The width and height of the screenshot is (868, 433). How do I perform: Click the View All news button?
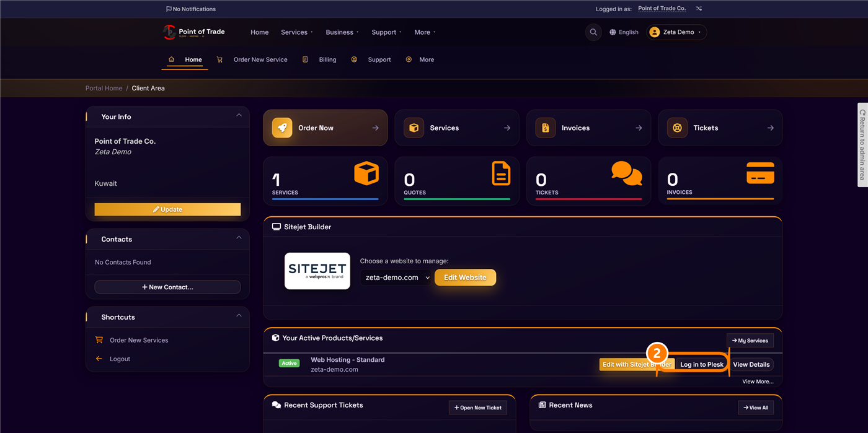pos(756,408)
